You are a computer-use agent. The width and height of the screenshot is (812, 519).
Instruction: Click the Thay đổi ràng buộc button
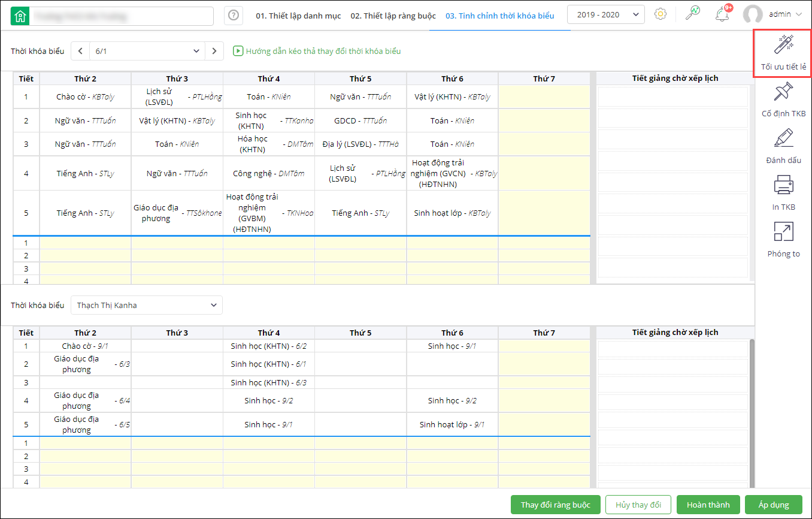pos(555,505)
